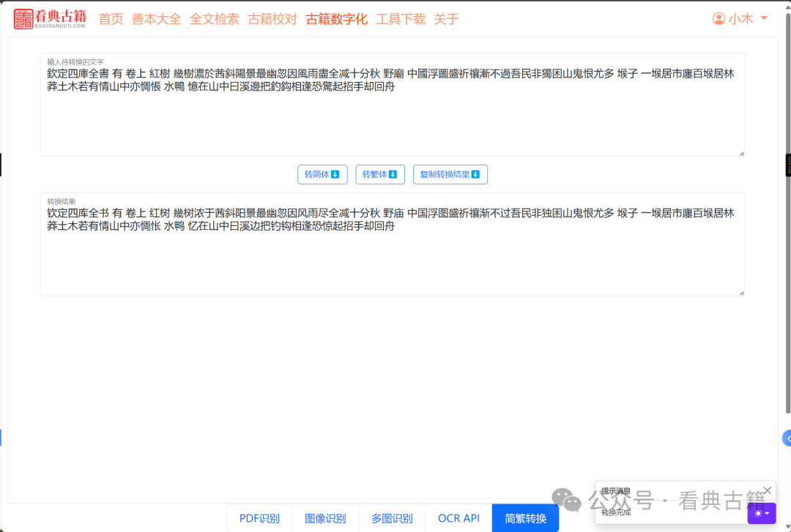Screen dimensions: 791x532
Task: Dismiss the 转换完成 toast notification
Action: tap(767, 490)
